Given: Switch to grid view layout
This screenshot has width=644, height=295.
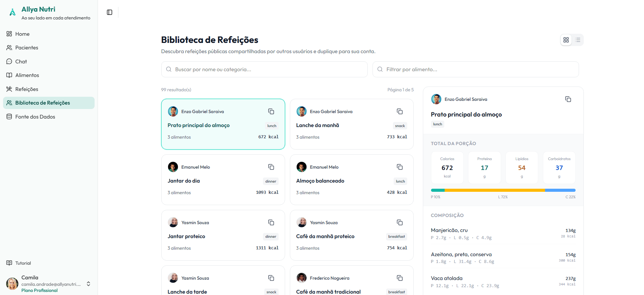Looking at the screenshot, I should (566, 40).
